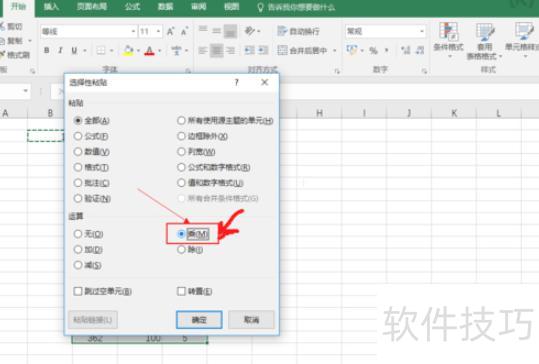This screenshot has width=539, height=364.
Task: Check Transpose (转置) option
Action: 181,291
